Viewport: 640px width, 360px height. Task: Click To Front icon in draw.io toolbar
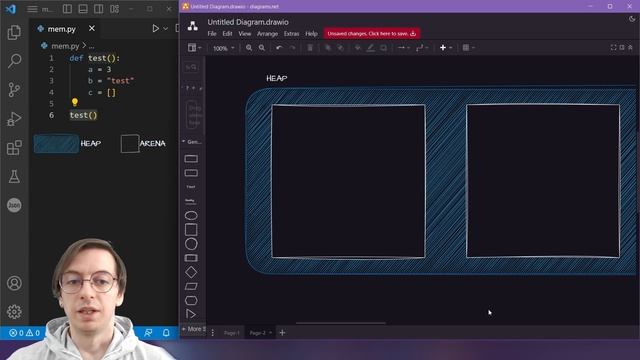click(327, 48)
